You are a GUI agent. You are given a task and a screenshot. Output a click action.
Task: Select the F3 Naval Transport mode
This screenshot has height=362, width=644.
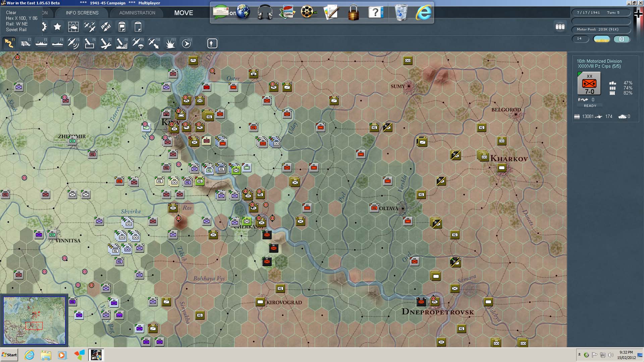[x=41, y=43]
